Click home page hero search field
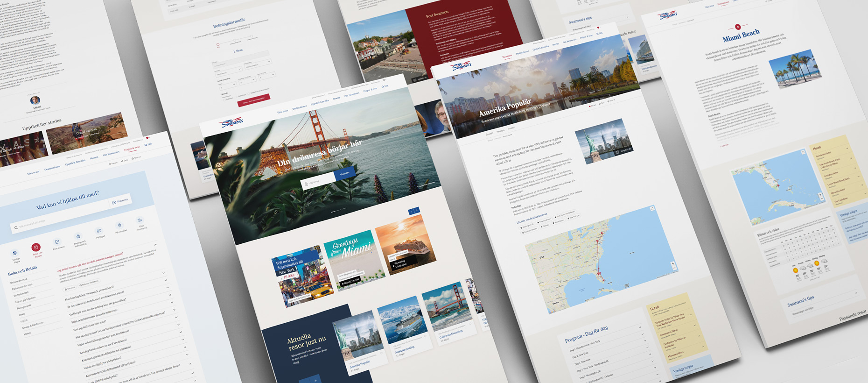The width and height of the screenshot is (868, 383). pos(318,181)
